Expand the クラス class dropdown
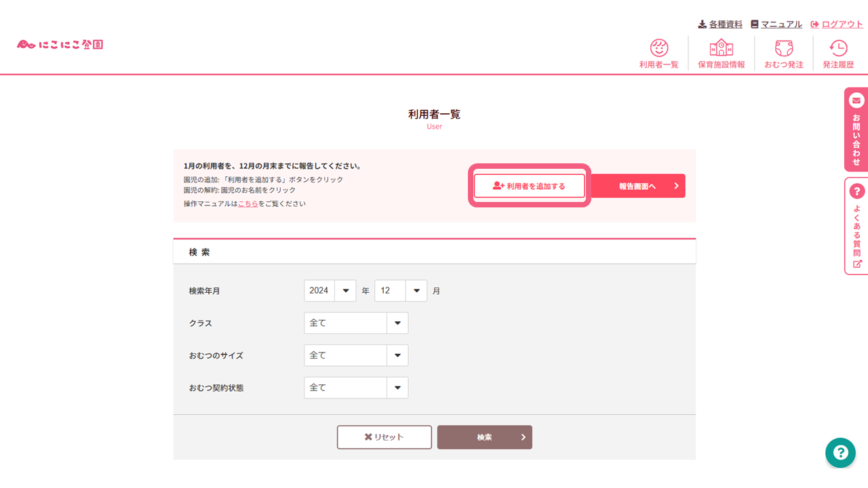 click(x=356, y=323)
